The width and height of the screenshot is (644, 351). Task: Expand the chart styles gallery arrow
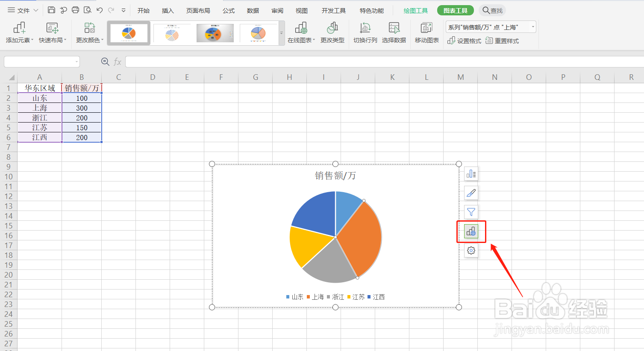click(x=282, y=33)
